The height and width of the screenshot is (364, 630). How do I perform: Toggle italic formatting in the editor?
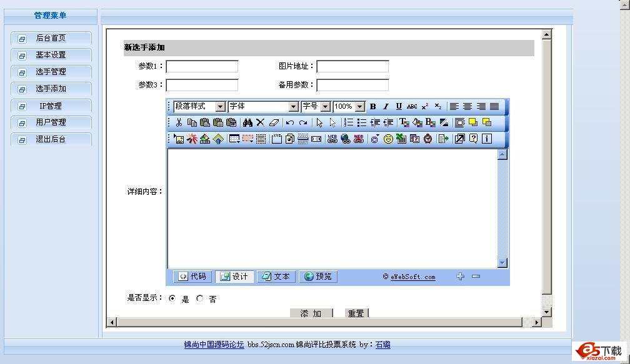click(386, 106)
